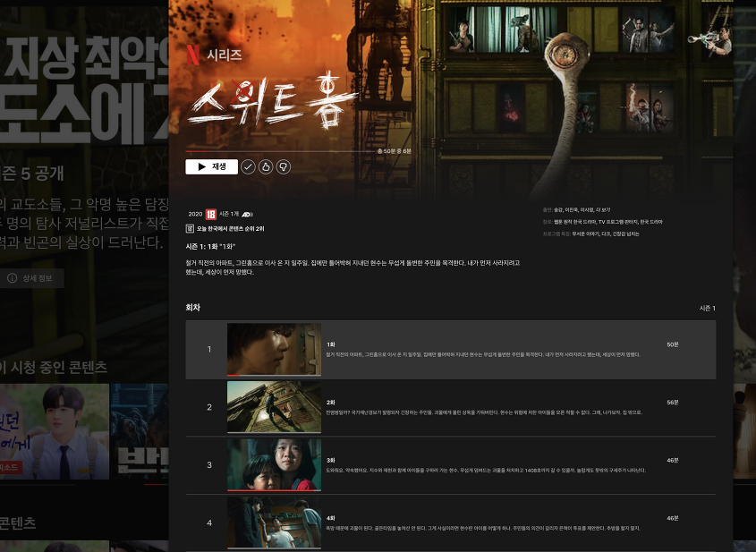Select the TV 프로그램·판타지 genre link
Screen dimensions: 756x552
coord(620,222)
